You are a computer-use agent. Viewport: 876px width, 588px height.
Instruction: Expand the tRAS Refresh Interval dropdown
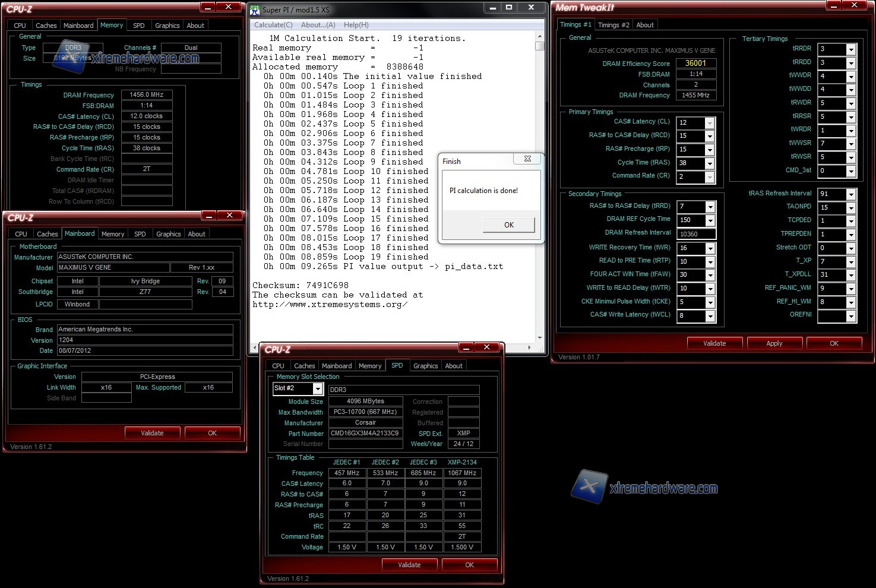pyautogui.click(x=850, y=195)
